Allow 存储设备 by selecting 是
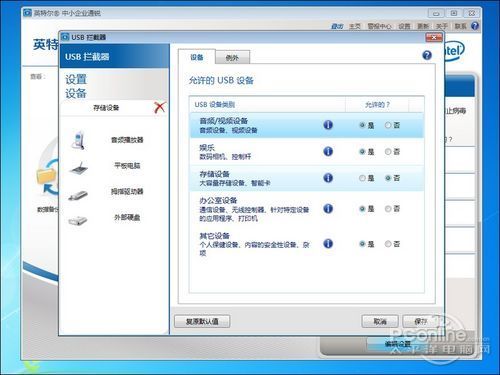The image size is (500, 375). [x=362, y=178]
